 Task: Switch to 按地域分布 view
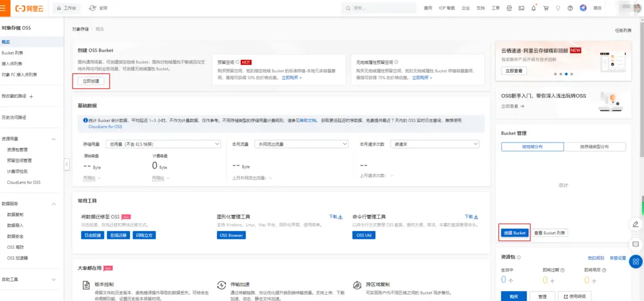pyautogui.click(x=533, y=147)
